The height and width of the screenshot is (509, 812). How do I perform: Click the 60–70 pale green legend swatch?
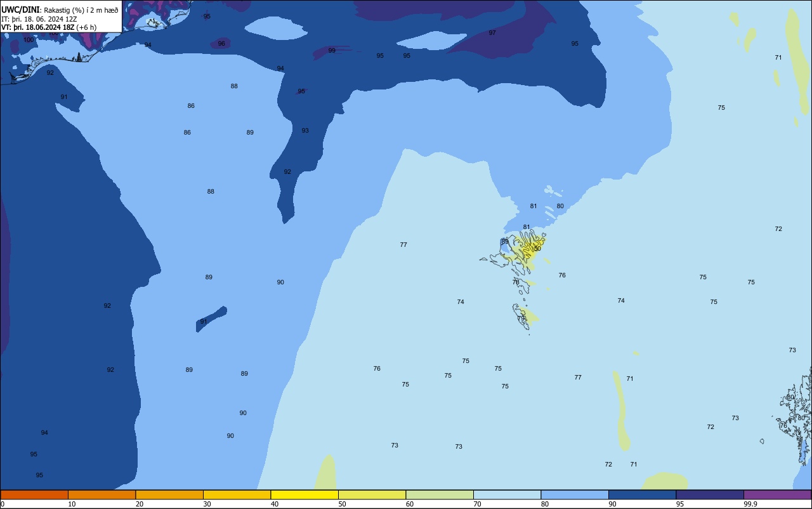tap(440, 494)
